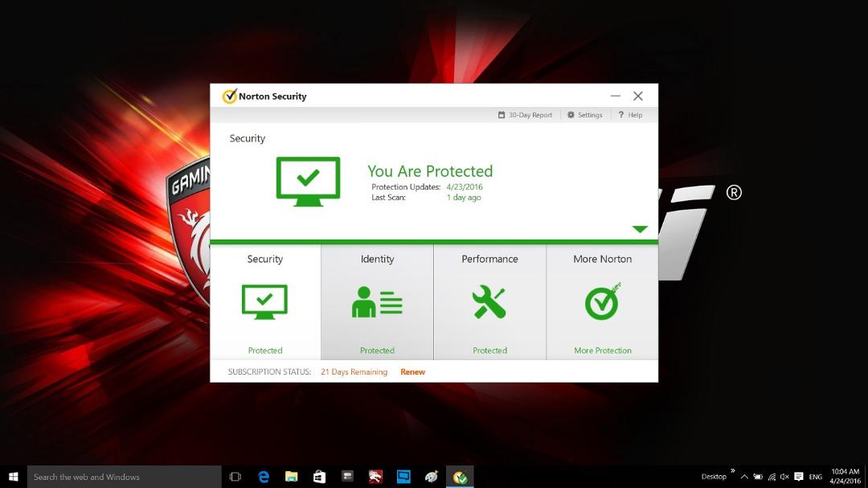Viewport: 868px width, 488px height.
Task: Open the 30-Day Report
Action: tap(525, 115)
